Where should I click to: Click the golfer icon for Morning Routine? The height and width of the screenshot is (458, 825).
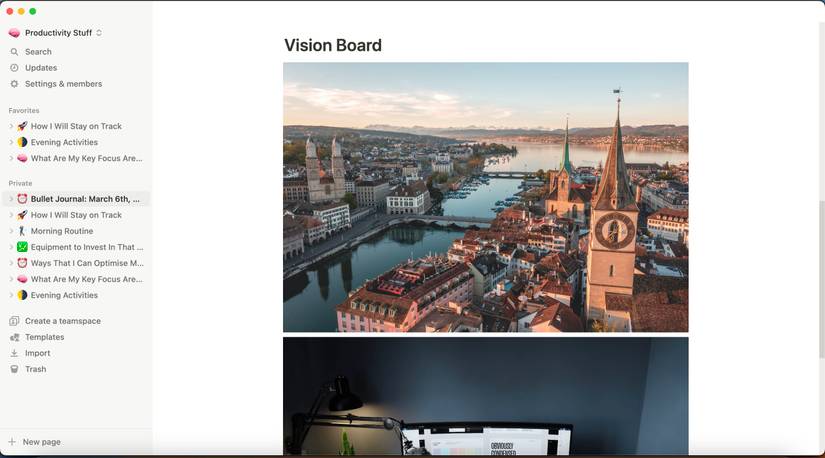(22, 231)
